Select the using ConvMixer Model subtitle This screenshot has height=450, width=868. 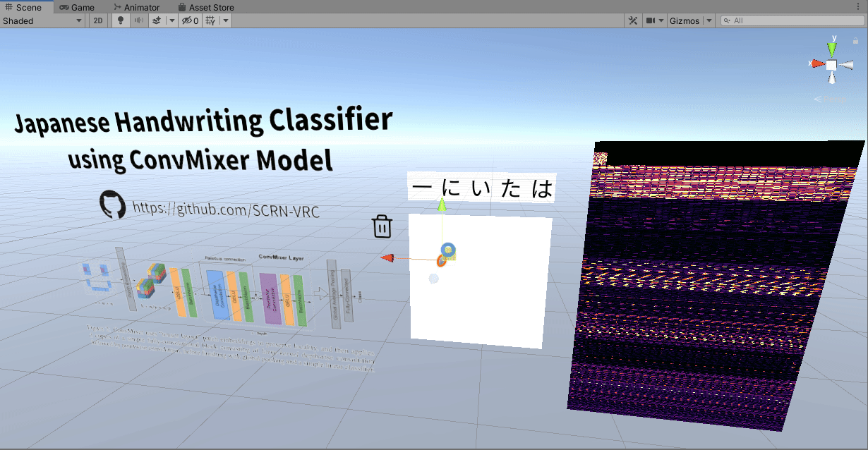pos(200,160)
